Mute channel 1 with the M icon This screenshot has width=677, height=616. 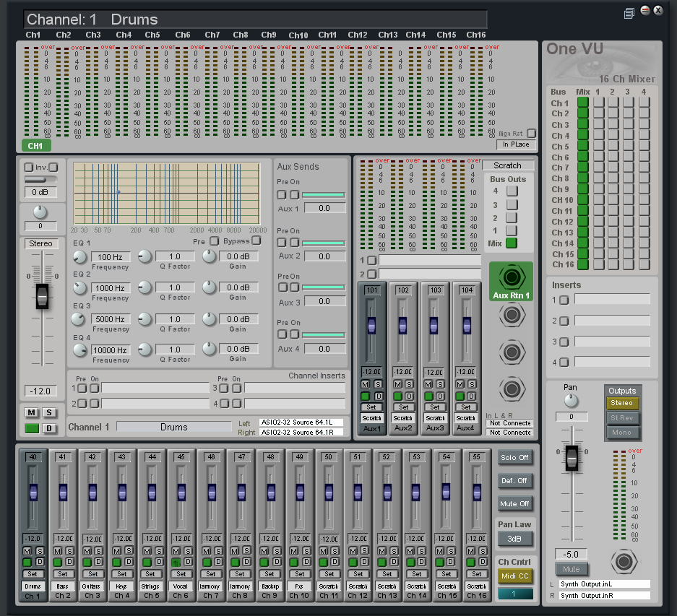pyautogui.click(x=31, y=412)
